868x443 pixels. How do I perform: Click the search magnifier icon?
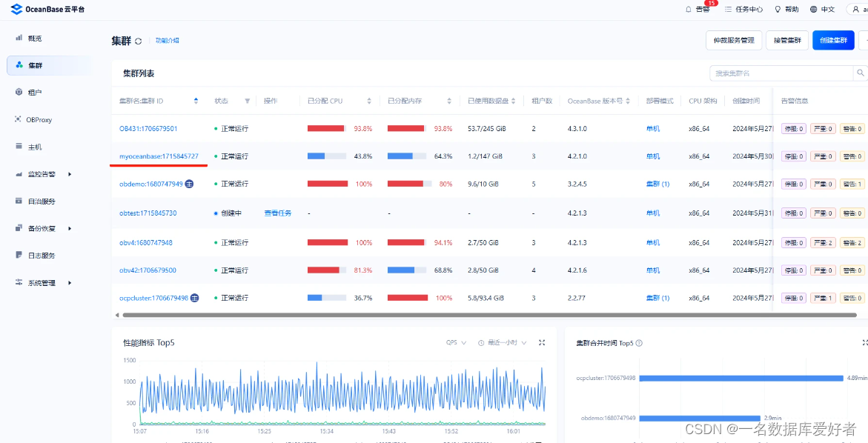pos(861,73)
